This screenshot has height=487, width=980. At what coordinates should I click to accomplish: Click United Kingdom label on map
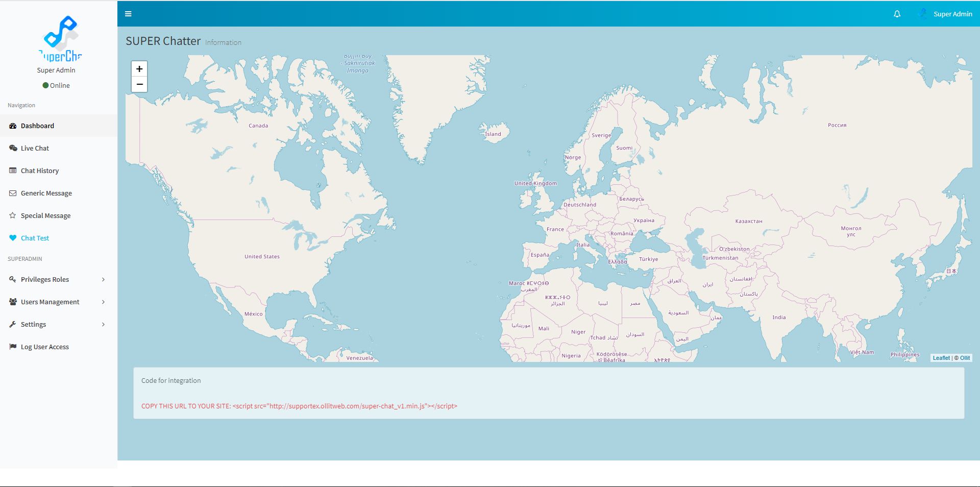pos(535,183)
